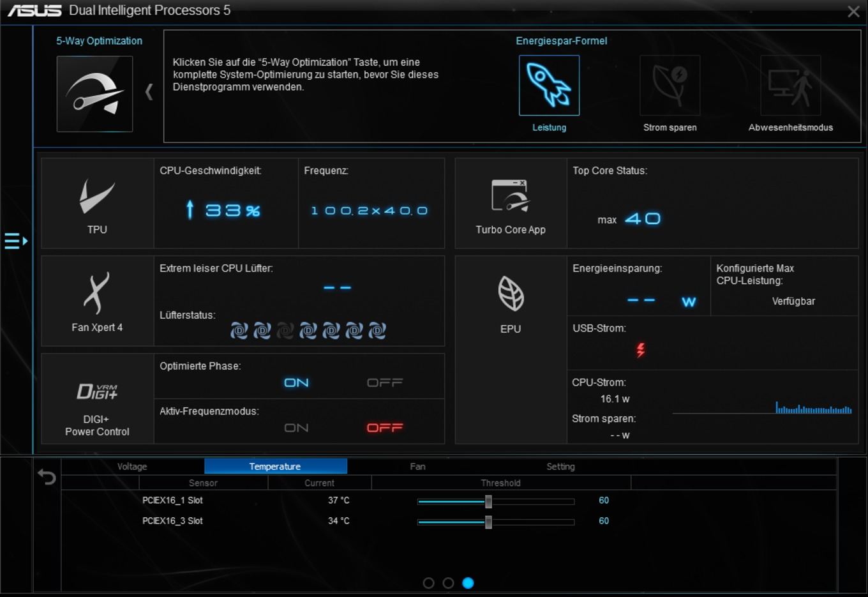The image size is (868, 597).
Task: Click the Extrem leiser CPU Lüfter value
Action: (338, 288)
